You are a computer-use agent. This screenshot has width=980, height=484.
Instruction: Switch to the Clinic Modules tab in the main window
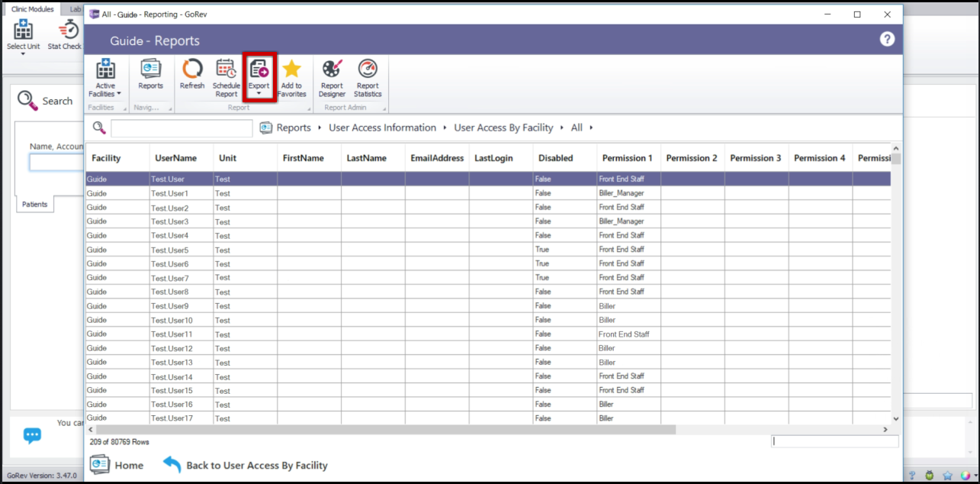click(x=33, y=9)
